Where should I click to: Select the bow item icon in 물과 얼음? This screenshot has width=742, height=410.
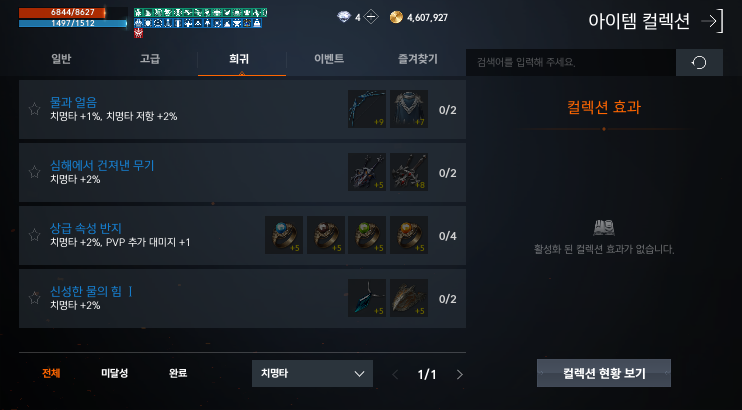(x=367, y=109)
